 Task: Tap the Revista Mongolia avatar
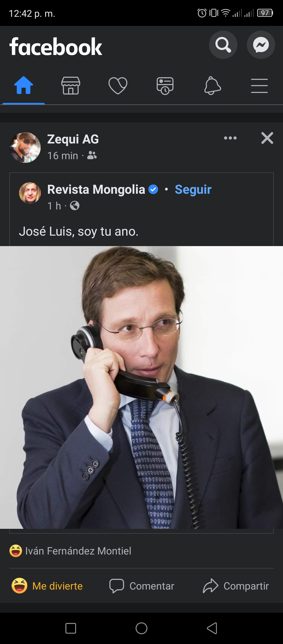point(30,193)
